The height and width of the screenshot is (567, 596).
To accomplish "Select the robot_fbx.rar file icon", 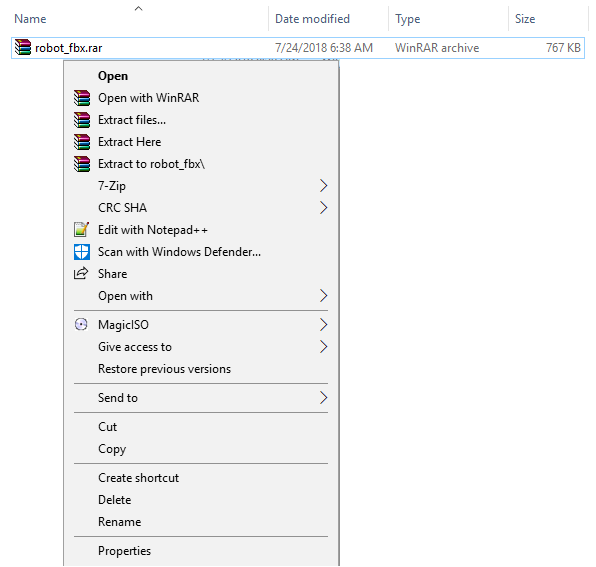I will tap(23, 48).
